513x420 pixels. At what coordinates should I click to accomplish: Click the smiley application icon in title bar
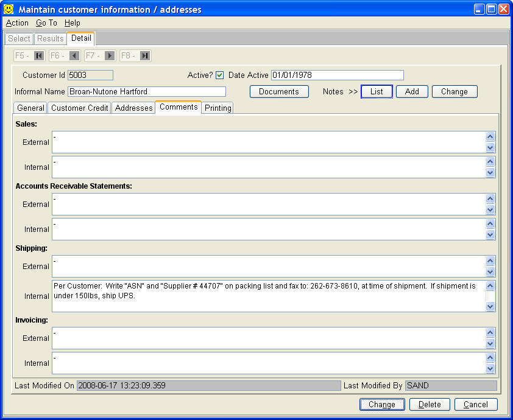(9, 9)
